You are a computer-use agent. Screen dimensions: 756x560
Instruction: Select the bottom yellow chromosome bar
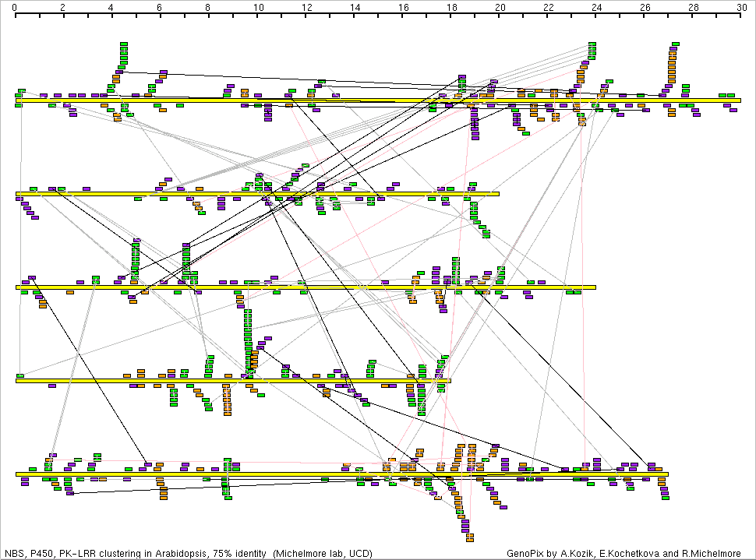point(341,474)
